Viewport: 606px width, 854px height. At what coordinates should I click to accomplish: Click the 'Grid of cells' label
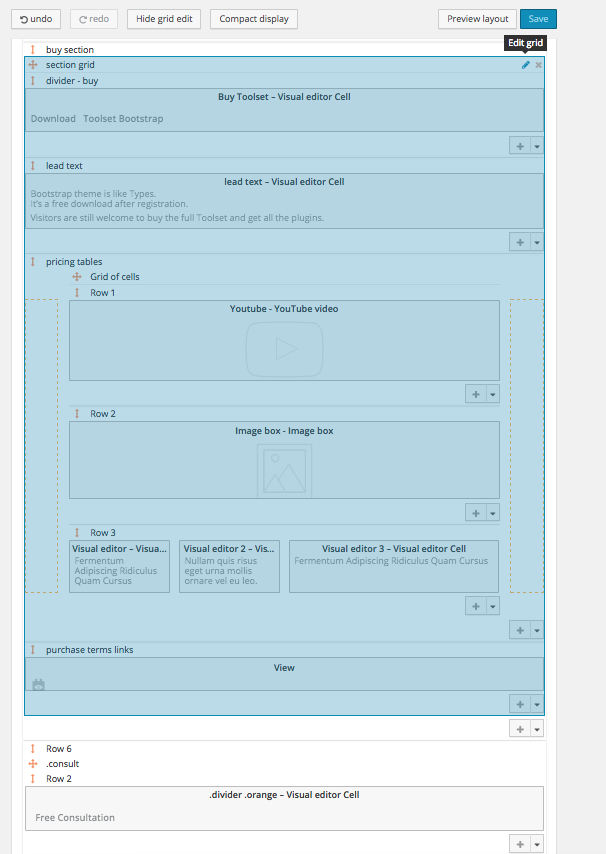pyautogui.click(x=115, y=277)
